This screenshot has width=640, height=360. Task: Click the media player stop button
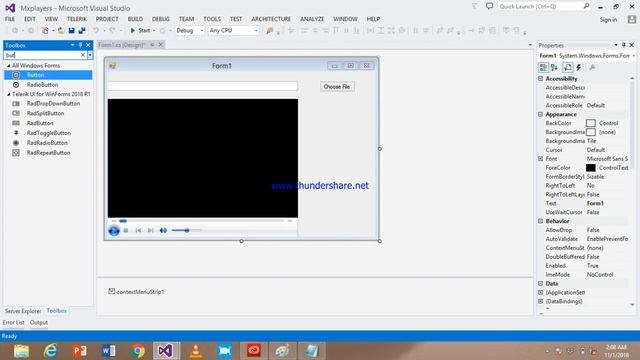(x=126, y=231)
